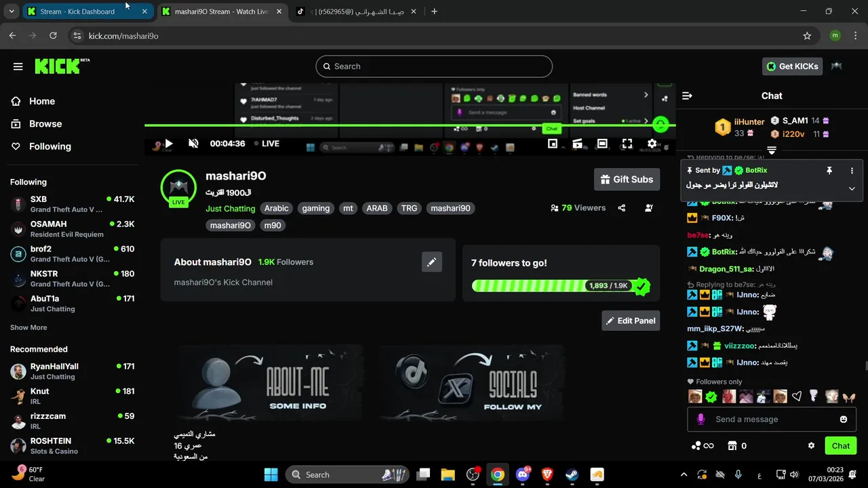Click the voice message microphone in chat
Screen dimensions: 868x488
point(701,420)
